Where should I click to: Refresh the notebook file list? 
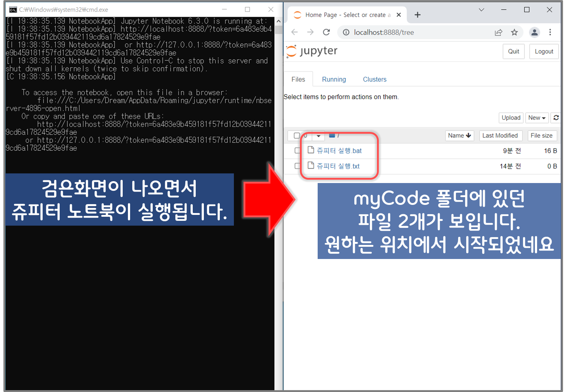pyautogui.click(x=556, y=118)
